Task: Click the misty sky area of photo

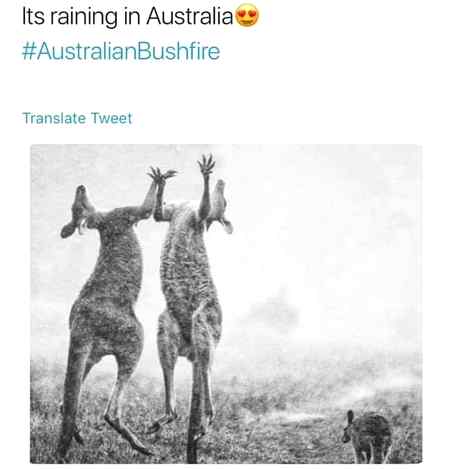Action: pos(317,217)
